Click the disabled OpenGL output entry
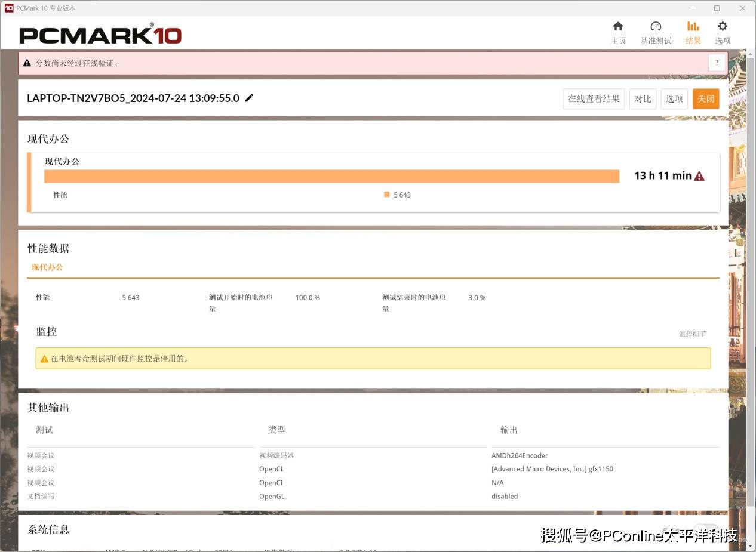Viewport: 756px width, 552px height. pos(505,496)
